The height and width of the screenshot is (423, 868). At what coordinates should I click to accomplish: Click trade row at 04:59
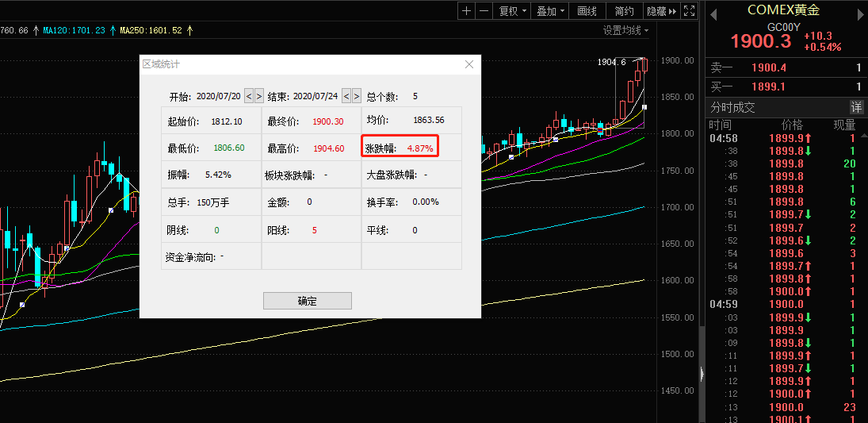[x=785, y=304]
